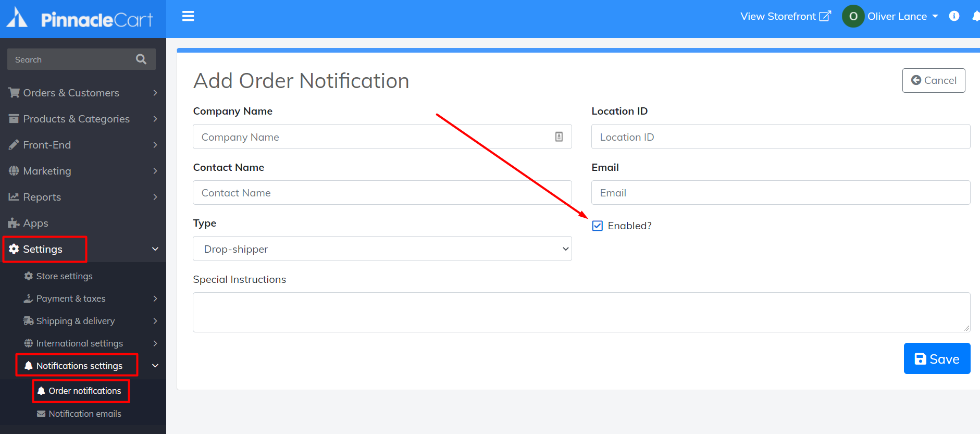Click the Shipping & delivery truck icon

[29, 321]
